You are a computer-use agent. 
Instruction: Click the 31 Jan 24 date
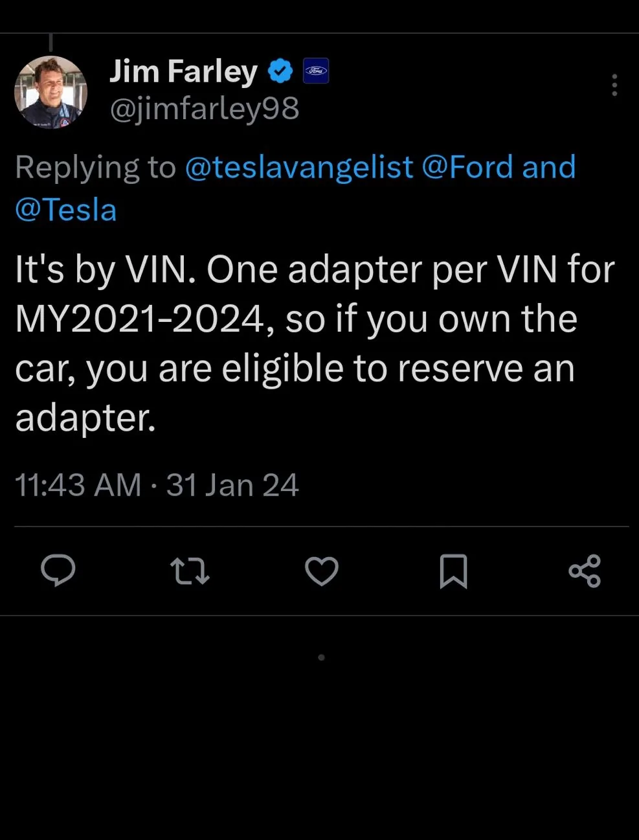[x=232, y=485]
